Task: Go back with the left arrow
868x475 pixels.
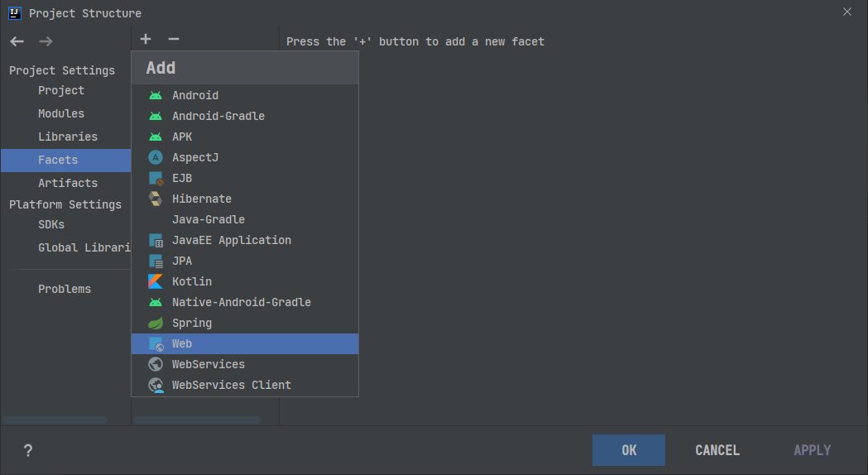Action: (x=17, y=41)
